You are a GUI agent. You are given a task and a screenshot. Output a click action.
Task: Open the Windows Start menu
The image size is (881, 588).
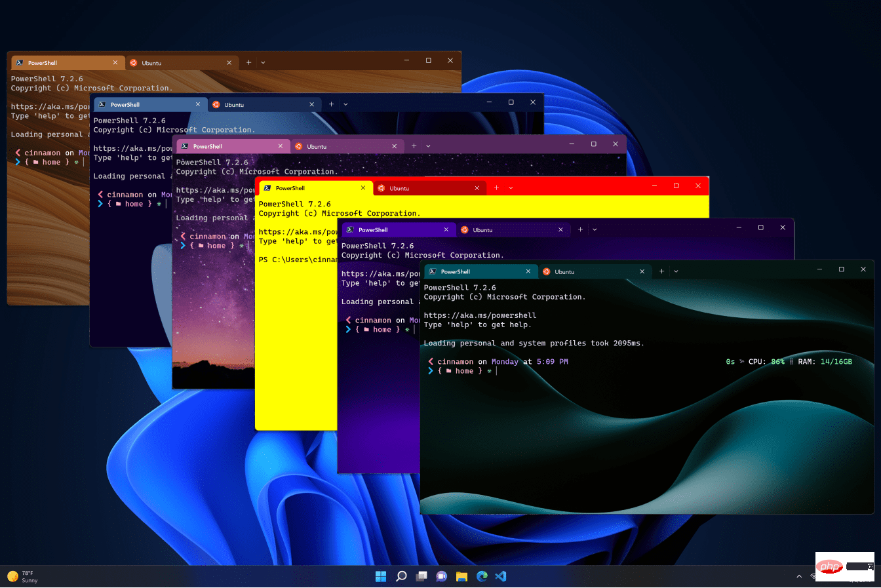381,576
